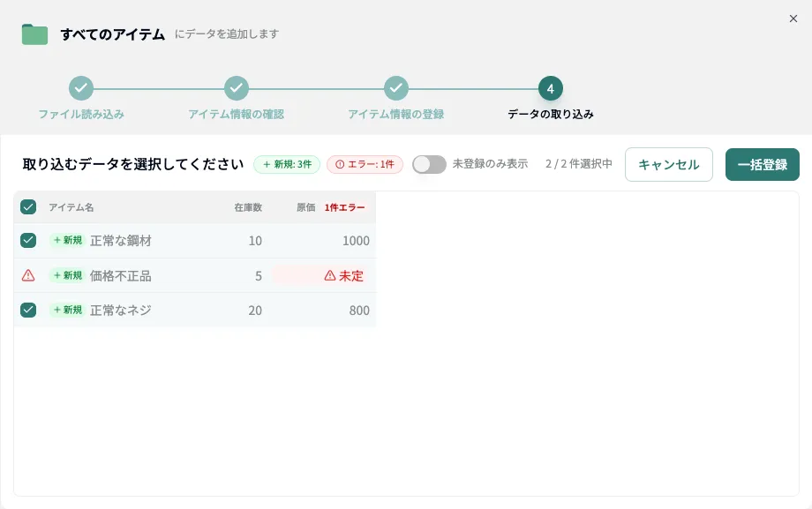Image resolution: width=812 pixels, height=509 pixels.
Task: Select the 正常なネジ item name
Action: click(121, 310)
